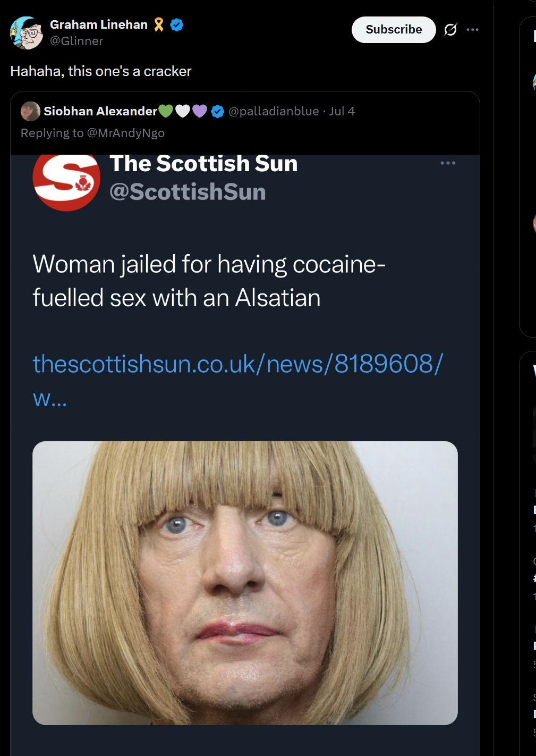Click Graham Linehan's display name
The height and width of the screenshot is (756, 536).
[x=99, y=24]
